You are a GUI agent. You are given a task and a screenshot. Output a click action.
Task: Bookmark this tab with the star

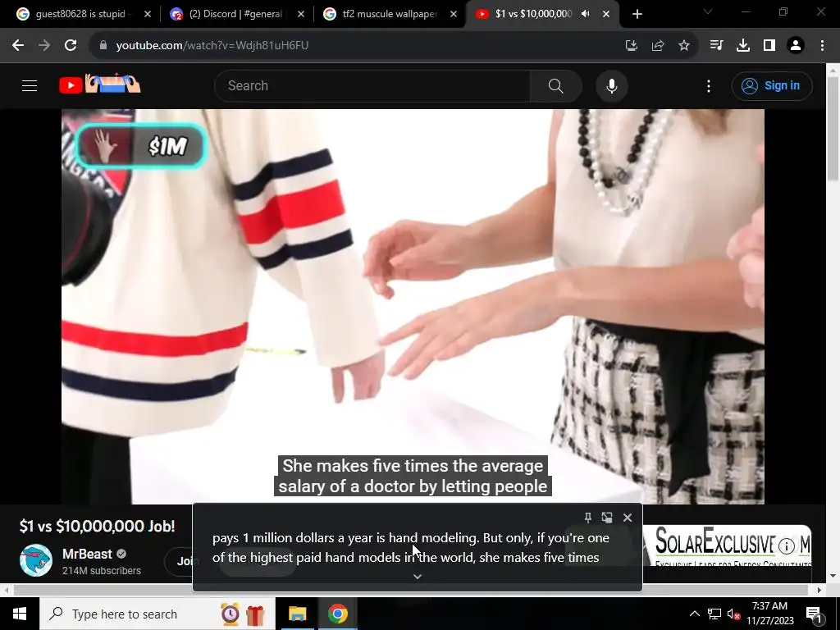684,46
